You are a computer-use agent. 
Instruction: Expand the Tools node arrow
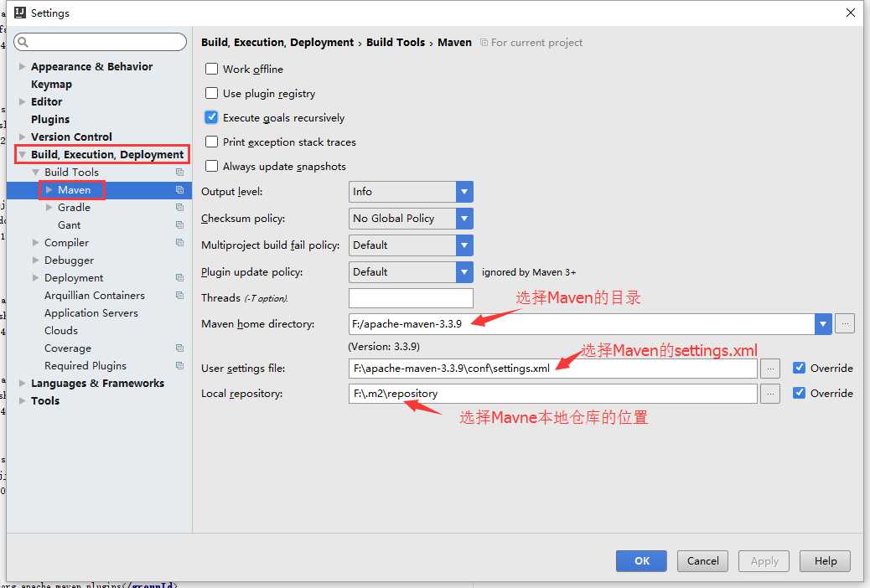pos(22,400)
